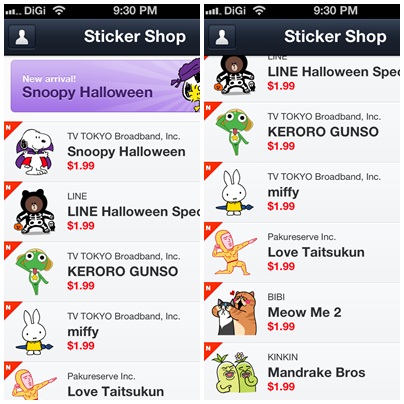Open Mandrake Bros sticker listing

[302, 371]
